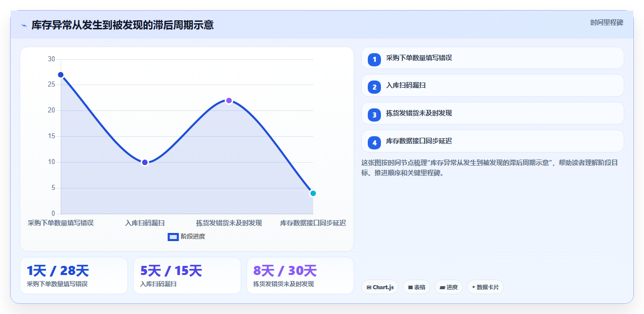Open the 8天 / 30天 stat card
The image size is (644, 314).
pyautogui.click(x=300, y=276)
